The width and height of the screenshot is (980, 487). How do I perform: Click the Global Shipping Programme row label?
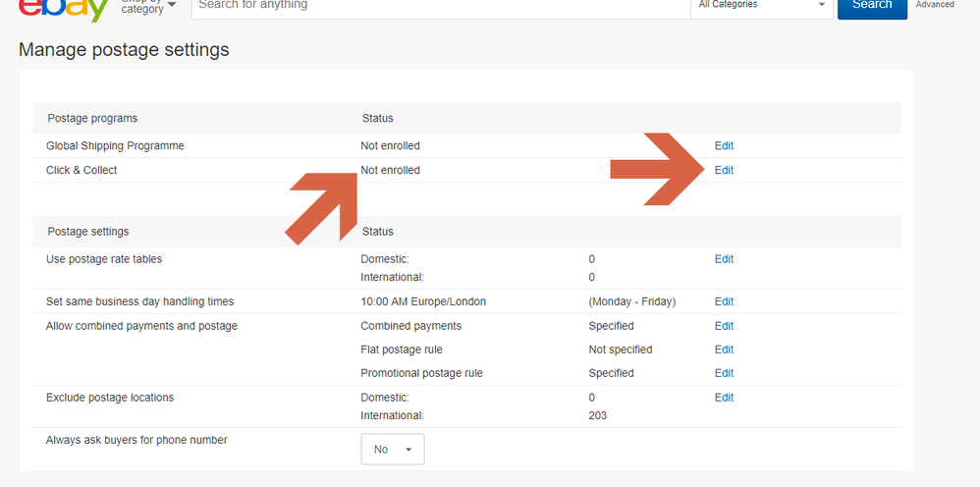tap(115, 146)
